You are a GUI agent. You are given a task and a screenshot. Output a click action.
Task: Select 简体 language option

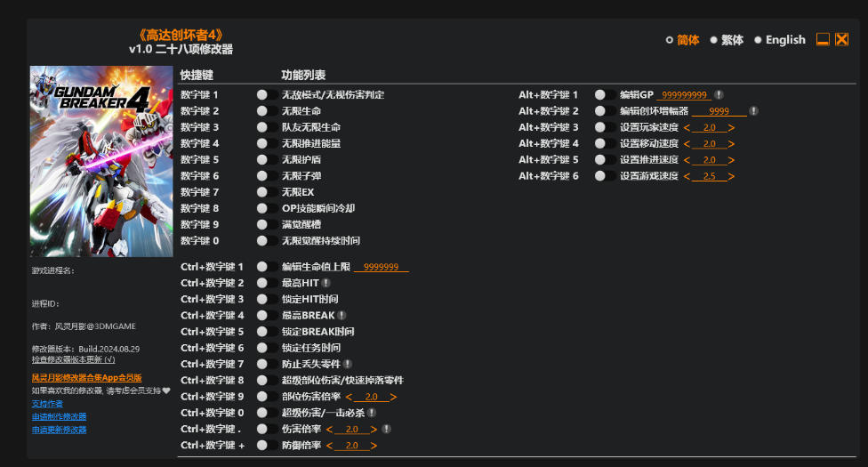(x=682, y=40)
